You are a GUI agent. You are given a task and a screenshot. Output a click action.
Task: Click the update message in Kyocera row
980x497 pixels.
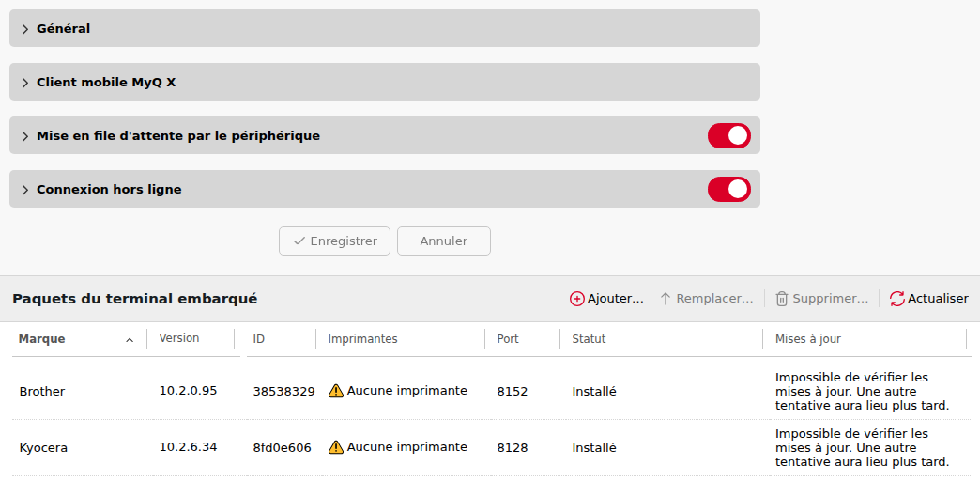862,447
